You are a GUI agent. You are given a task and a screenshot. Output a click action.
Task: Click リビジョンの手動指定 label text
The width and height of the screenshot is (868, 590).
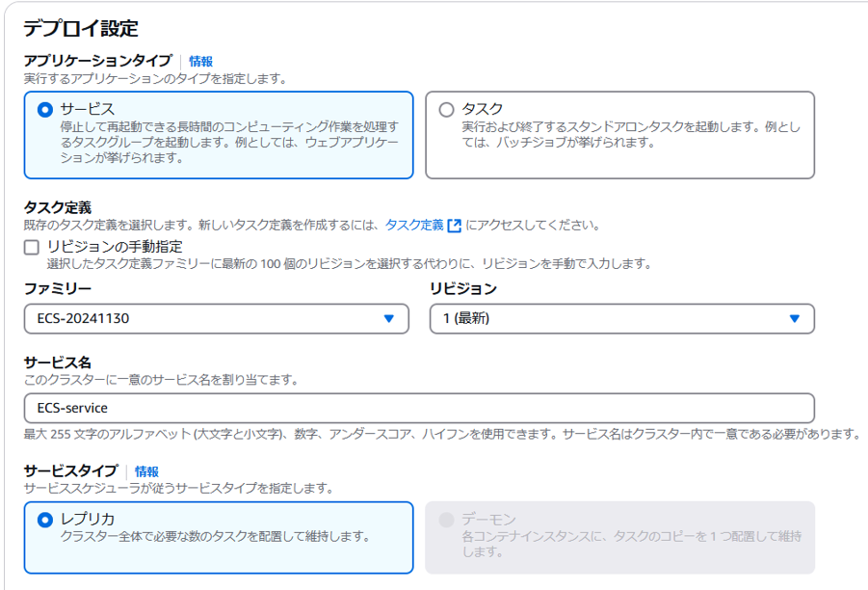115,247
